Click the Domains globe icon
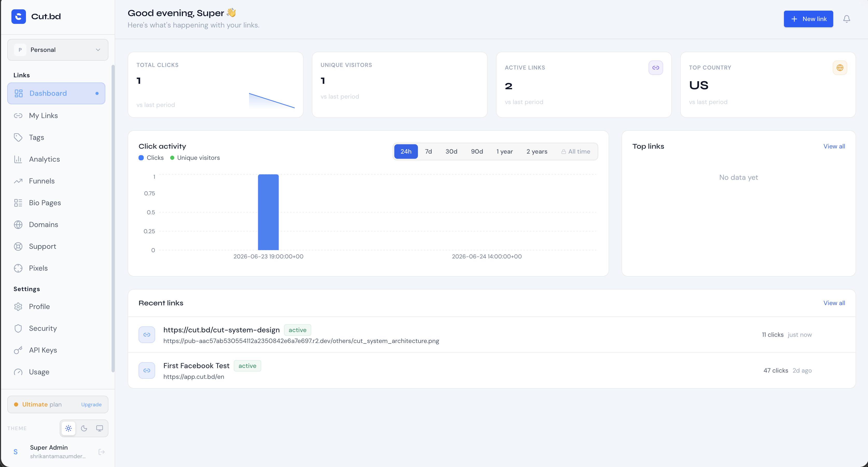868x467 pixels. click(x=18, y=225)
